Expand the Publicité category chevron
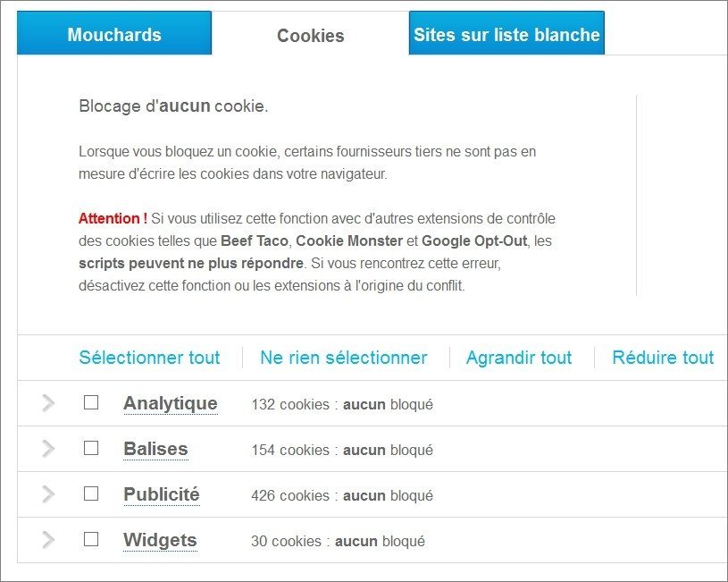 point(48,494)
